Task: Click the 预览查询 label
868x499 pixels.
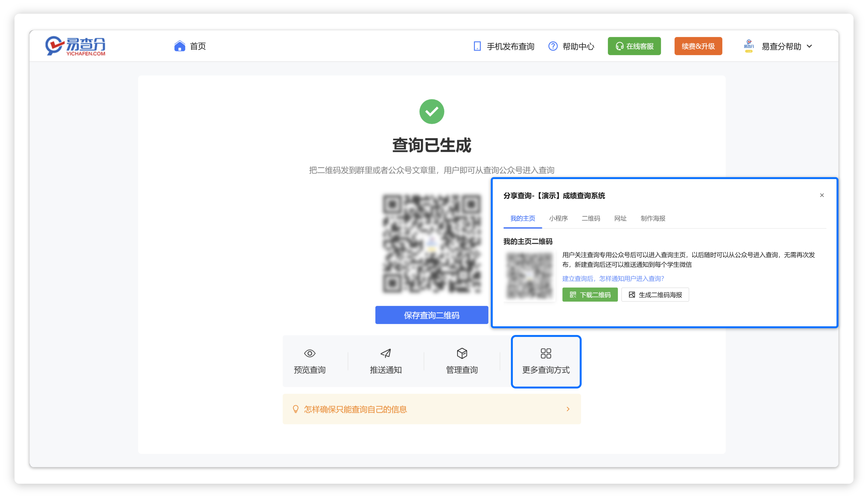Action: coord(310,370)
